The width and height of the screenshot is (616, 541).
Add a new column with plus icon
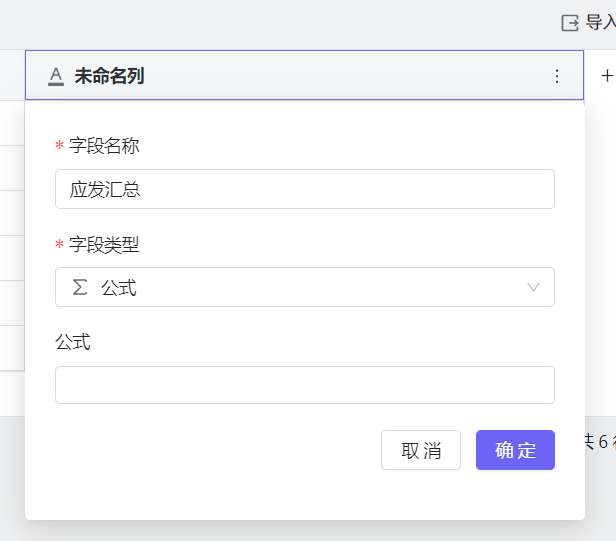coord(606,76)
